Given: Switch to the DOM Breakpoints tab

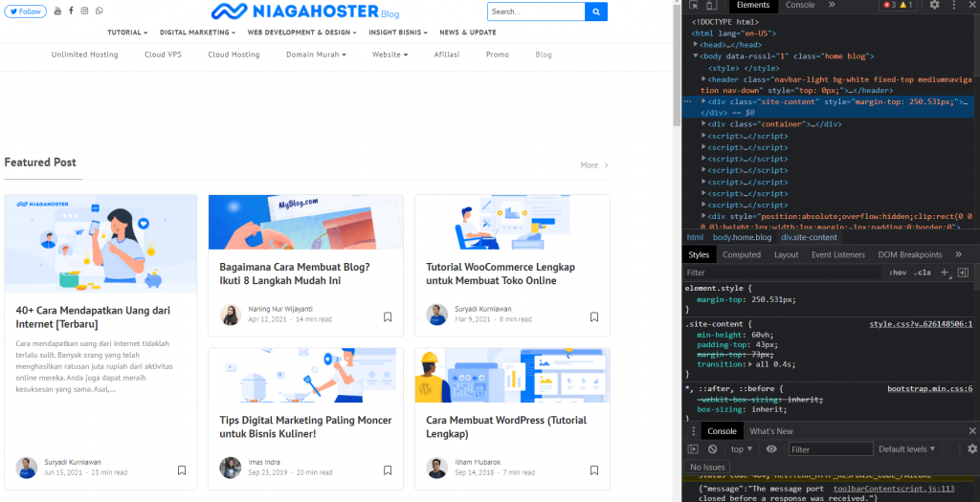Looking at the screenshot, I should click(x=909, y=254).
